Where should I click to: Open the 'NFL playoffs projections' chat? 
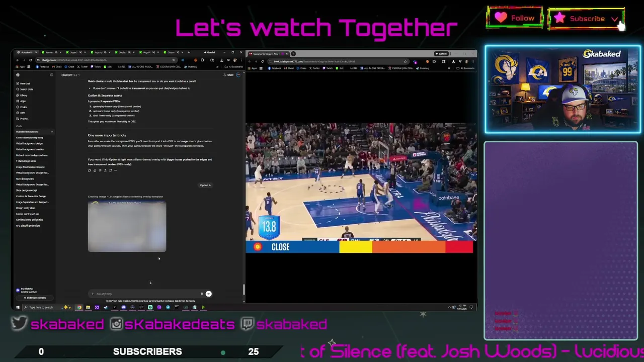click(x=28, y=226)
